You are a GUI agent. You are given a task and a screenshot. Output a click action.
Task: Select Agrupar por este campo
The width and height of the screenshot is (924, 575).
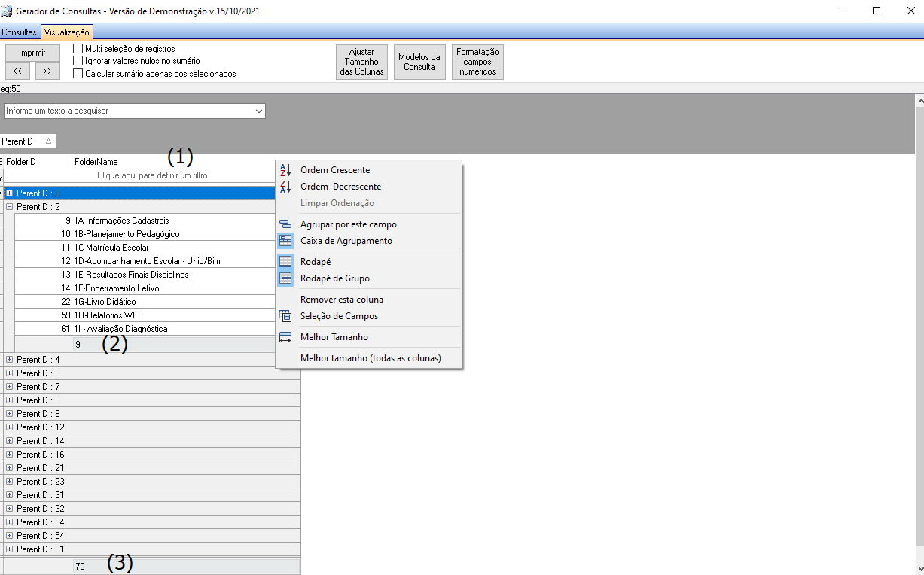click(369, 224)
